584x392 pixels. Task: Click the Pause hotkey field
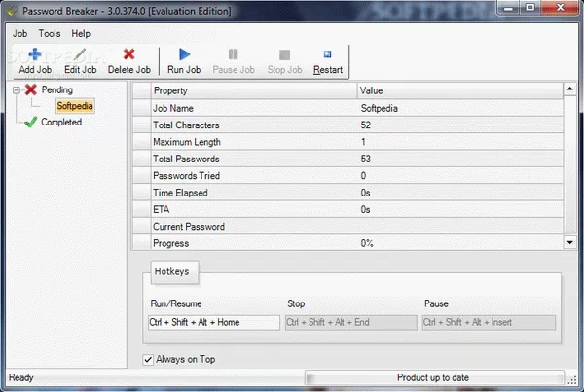click(x=489, y=322)
